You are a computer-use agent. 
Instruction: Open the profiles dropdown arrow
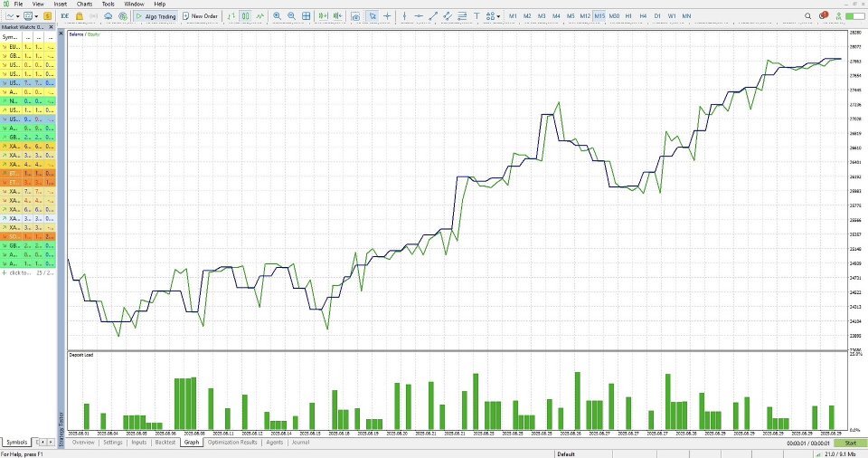(x=36, y=16)
